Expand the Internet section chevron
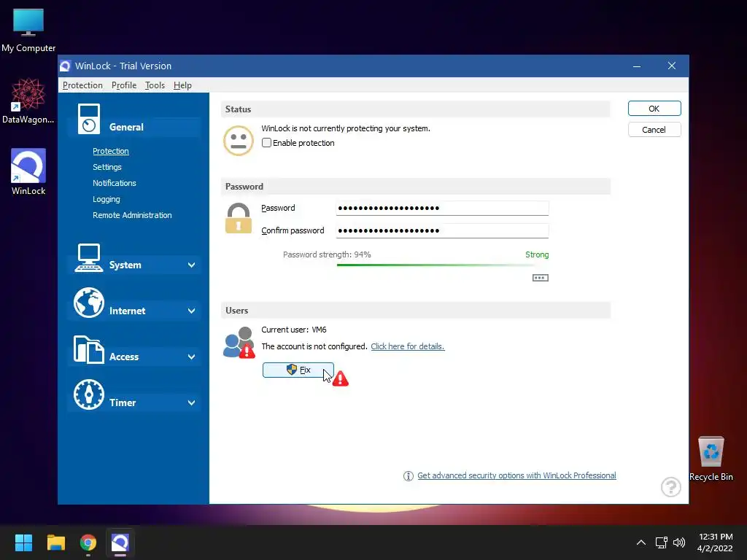 click(x=192, y=311)
